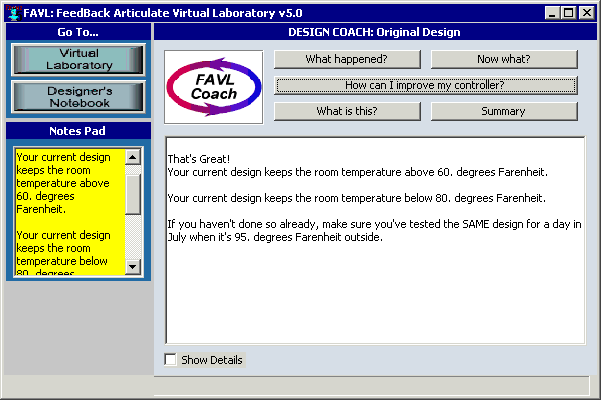Click the "below 80. degrees" sentence in coach output
This screenshot has width=601, height=400.
356,198
